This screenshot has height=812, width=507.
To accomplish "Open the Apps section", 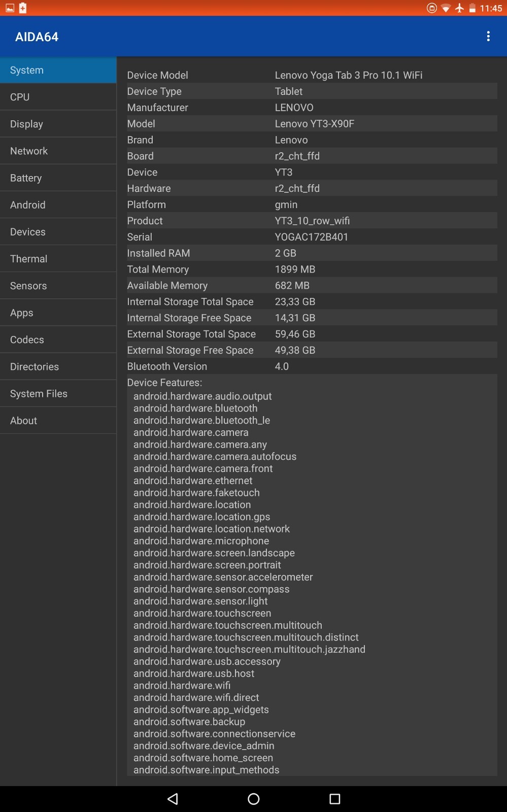I will point(58,312).
